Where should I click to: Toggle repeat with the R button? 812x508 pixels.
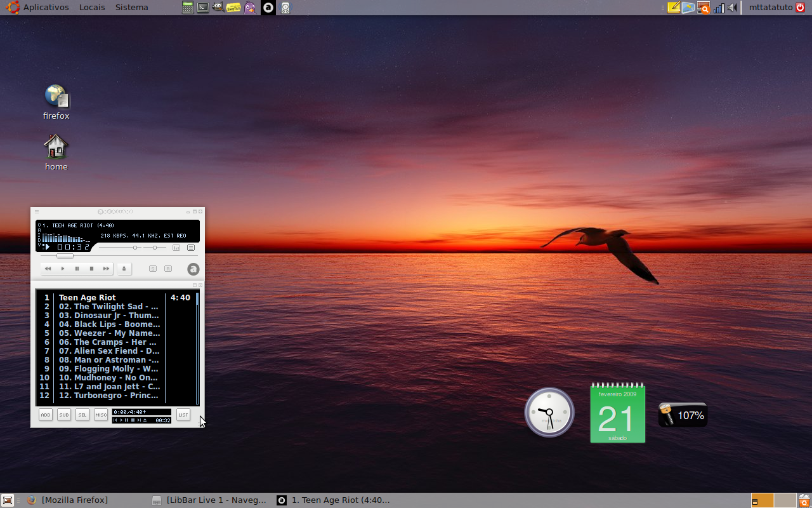click(x=168, y=269)
